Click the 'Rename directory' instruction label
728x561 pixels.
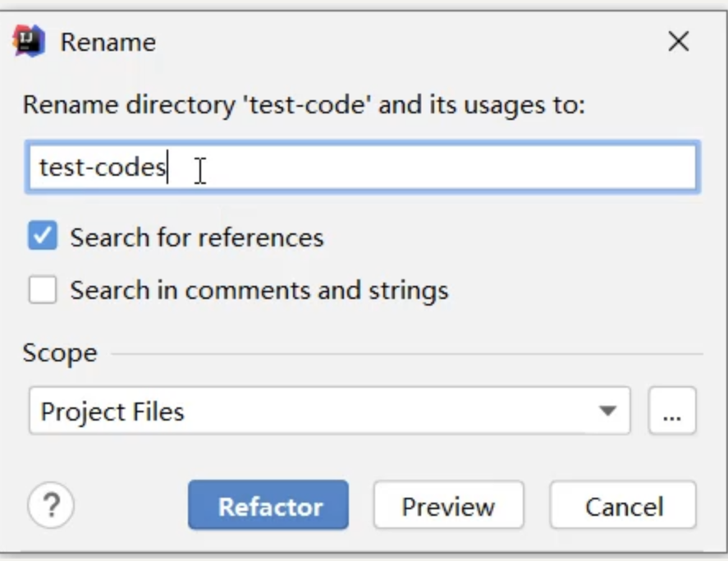pyautogui.click(x=304, y=104)
